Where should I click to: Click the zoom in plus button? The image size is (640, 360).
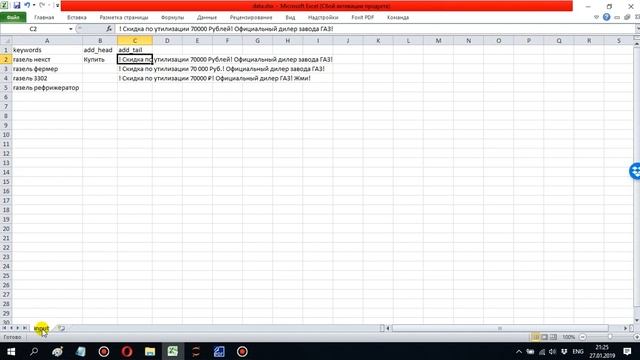[637, 337]
